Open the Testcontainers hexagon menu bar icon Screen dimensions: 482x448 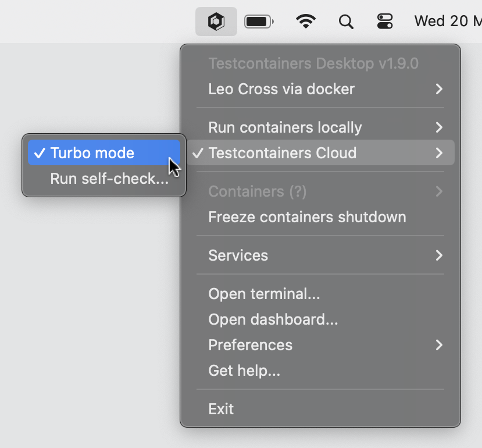[216, 21]
